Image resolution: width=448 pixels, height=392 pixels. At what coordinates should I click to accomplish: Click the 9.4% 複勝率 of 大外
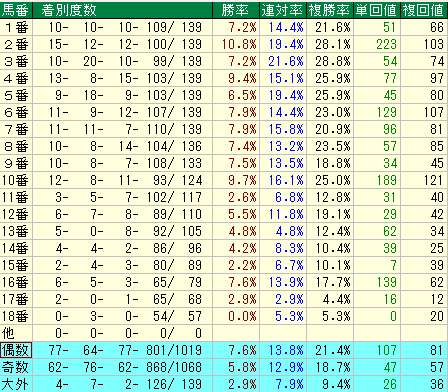(x=336, y=384)
